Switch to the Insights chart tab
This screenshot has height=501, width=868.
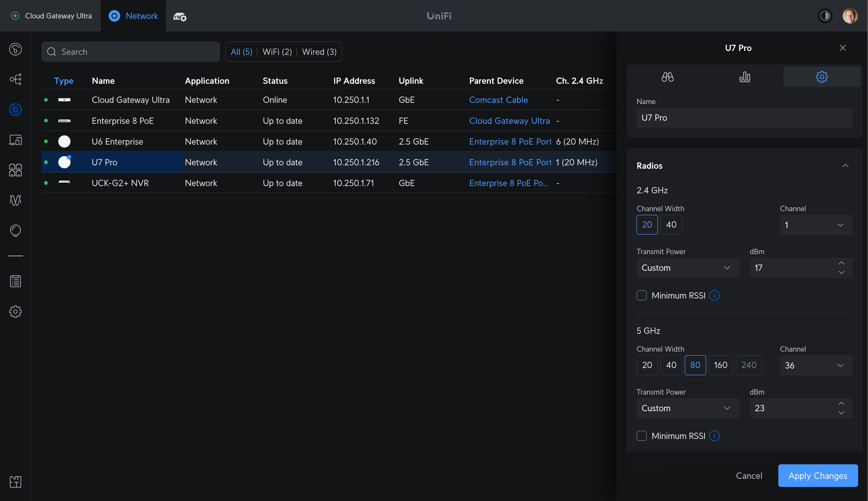(744, 77)
